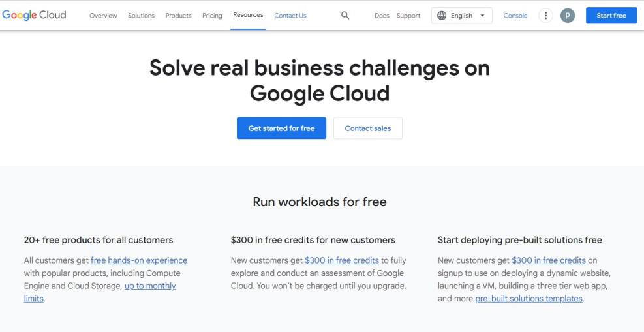Click the globe language icon
The height and width of the screenshot is (332, 644).
[x=442, y=16]
